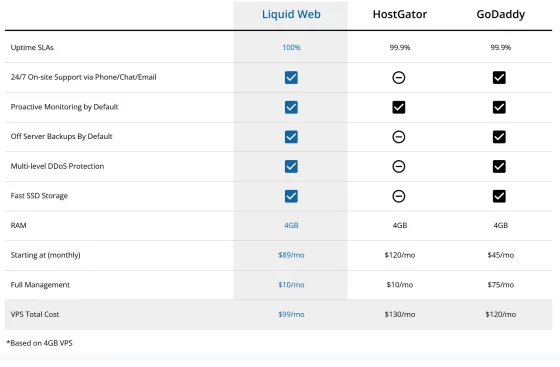The width and height of the screenshot is (560, 367).
Task: Click Liquid Web's 4GB RAM value
Action: coord(291,225)
